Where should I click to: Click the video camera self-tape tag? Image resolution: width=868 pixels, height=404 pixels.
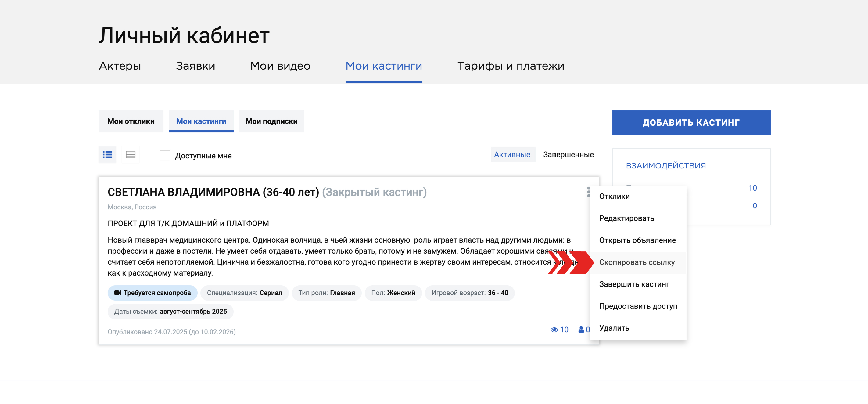[152, 292]
